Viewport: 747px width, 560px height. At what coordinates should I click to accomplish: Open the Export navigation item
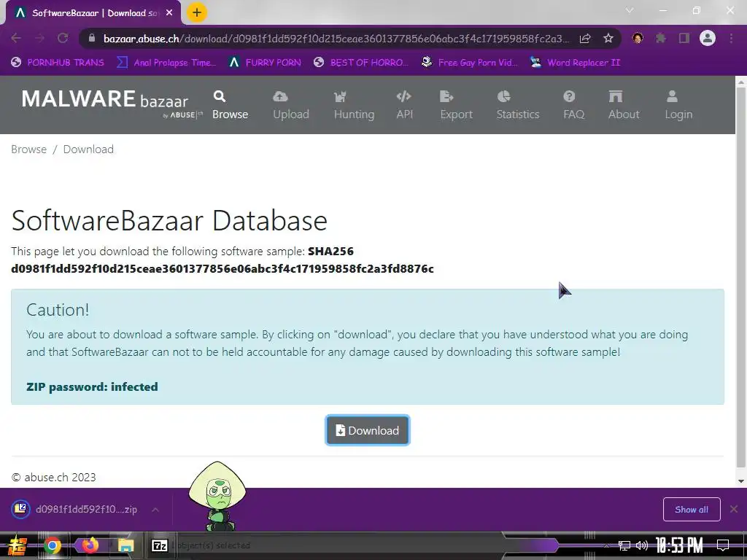[x=456, y=105]
